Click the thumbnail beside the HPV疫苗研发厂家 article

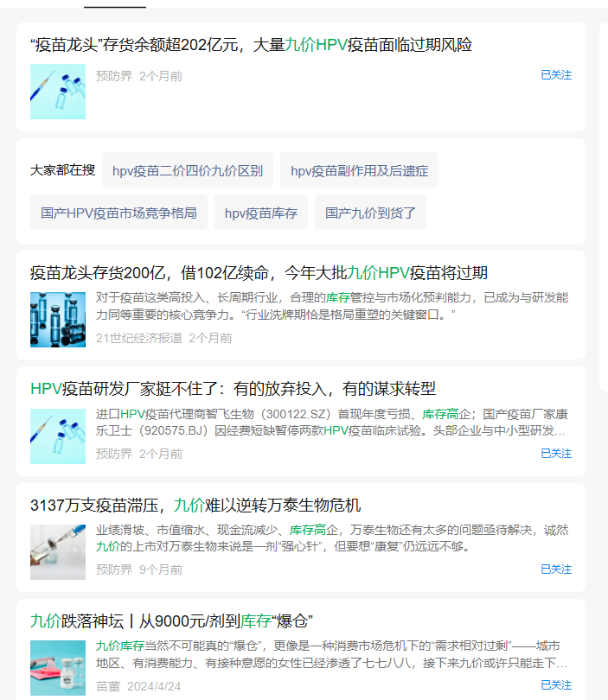click(58, 436)
